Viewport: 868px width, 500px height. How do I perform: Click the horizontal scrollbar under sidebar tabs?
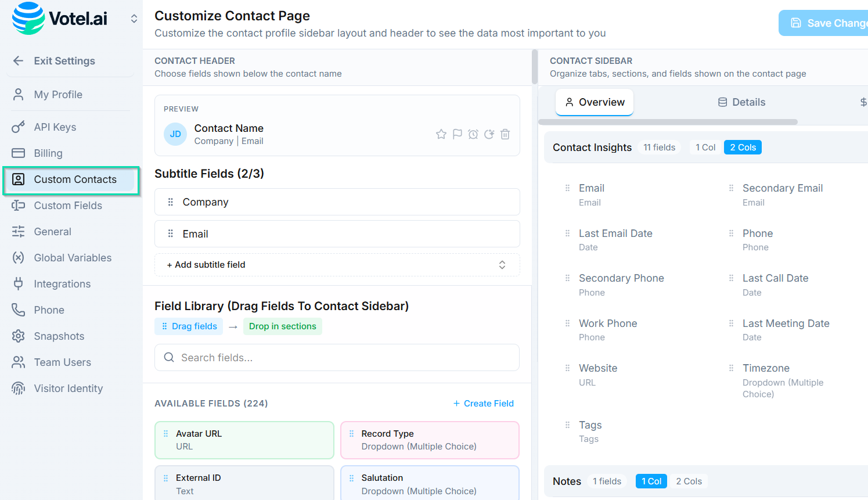[668, 122]
